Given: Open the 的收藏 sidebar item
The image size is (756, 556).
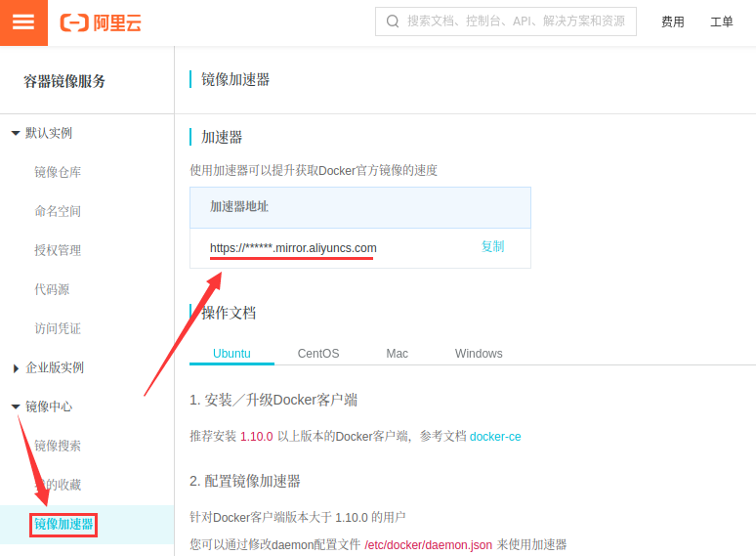Looking at the screenshot, I should tap(58, 484).
